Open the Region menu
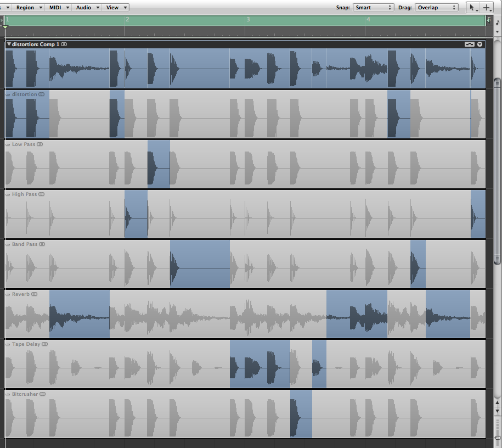502x448 pixels. [x=29, y=7]
